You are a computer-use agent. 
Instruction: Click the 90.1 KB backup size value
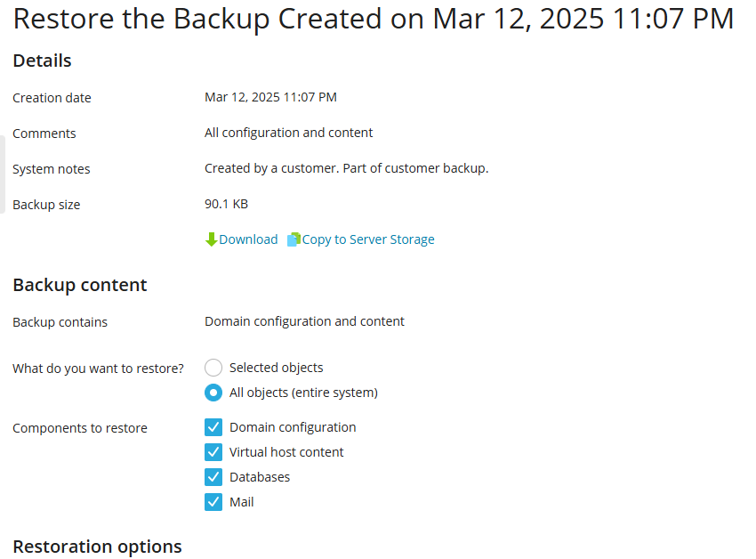(x=226, y=204)
